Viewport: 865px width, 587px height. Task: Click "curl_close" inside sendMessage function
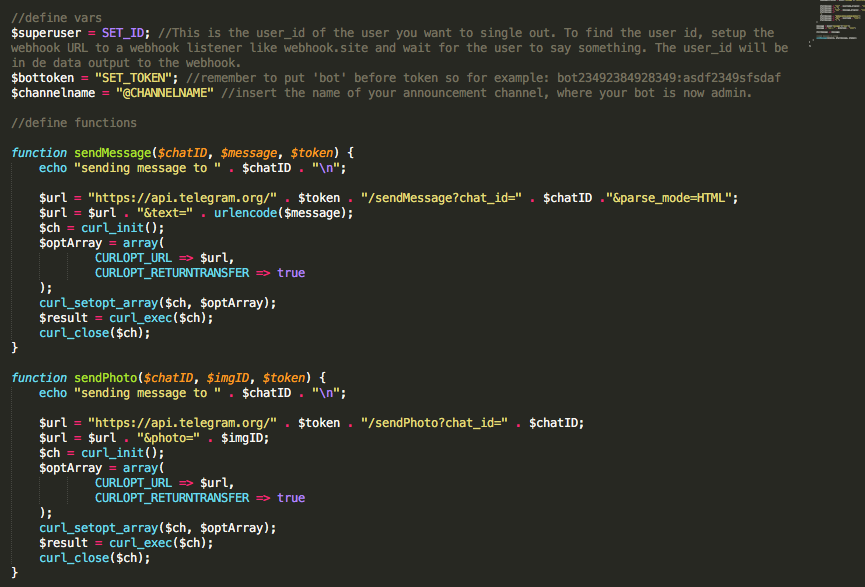click(74, 333)
